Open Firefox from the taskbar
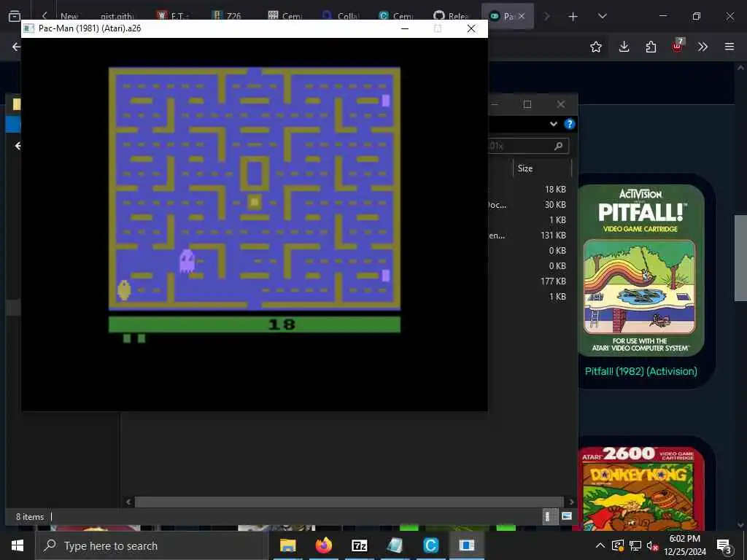The image size is (747, 560). click(323, 545)
